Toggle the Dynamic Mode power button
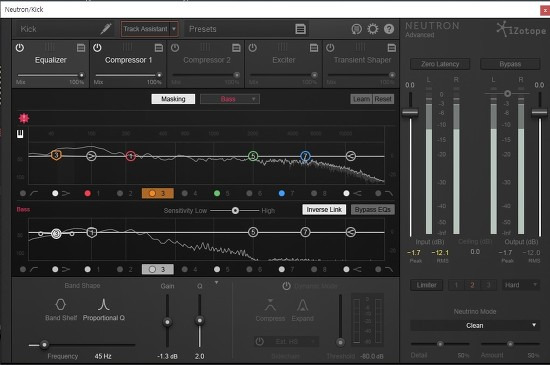550x365 pixels. (x=287, y=286)
